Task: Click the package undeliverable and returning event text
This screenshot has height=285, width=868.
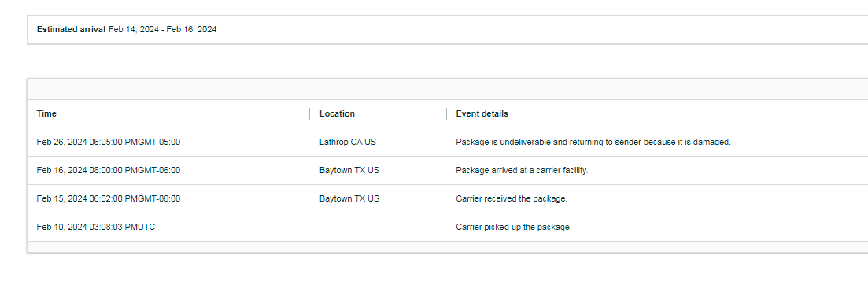Action: (593, 142)
